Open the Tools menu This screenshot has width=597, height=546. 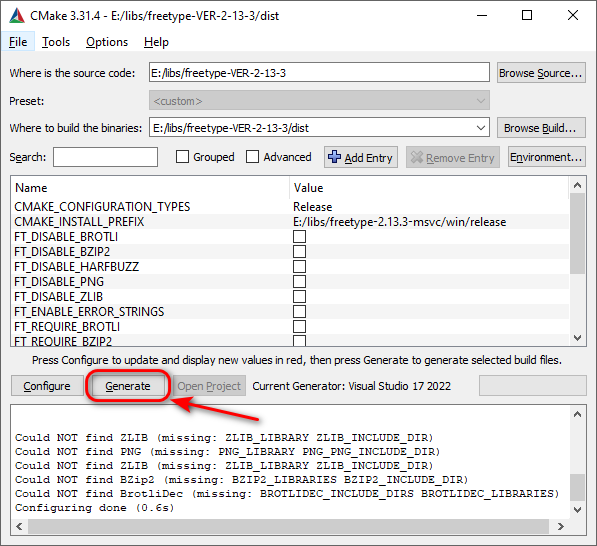[x=56, y=42]
